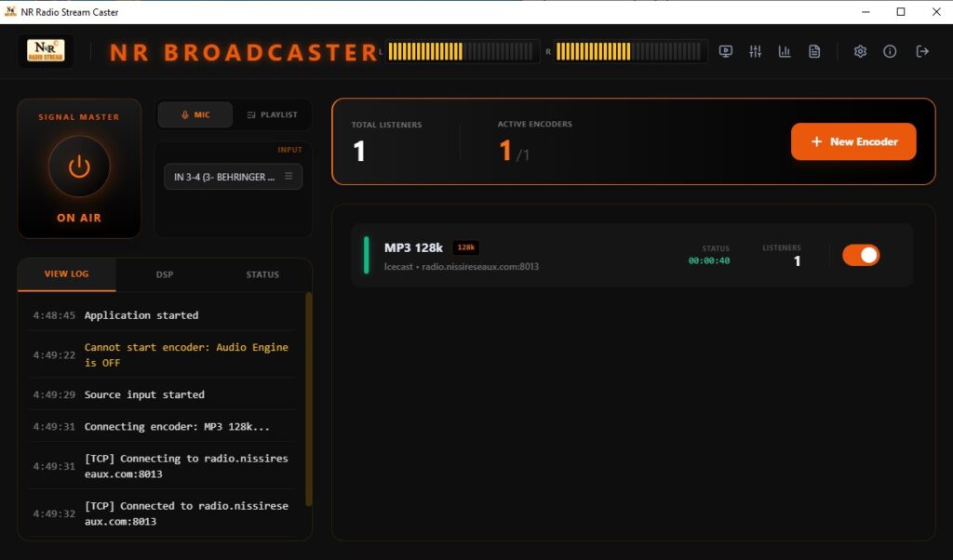Click the MP3 128k encoder name

413,247
